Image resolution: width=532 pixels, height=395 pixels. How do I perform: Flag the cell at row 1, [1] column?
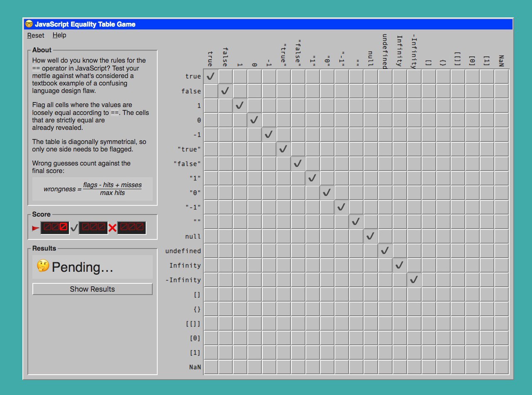click(487, 105)
